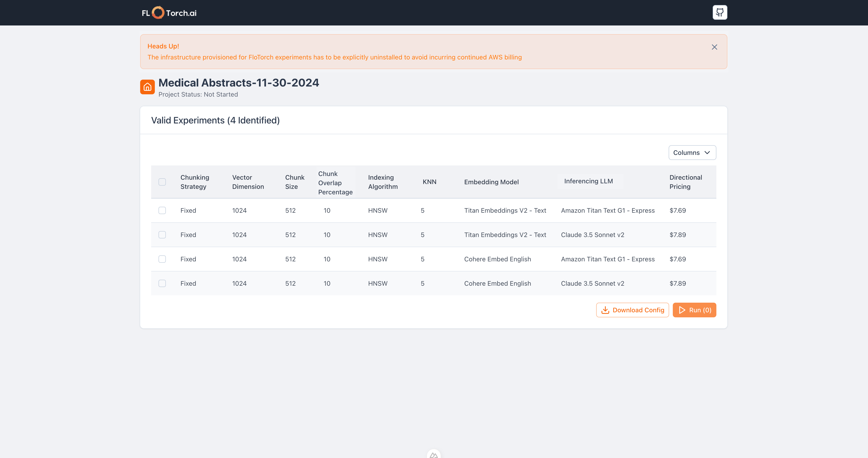Check the first Titan Embeddings Amazon Titan row
This screenshot has height=458, width=868.
[162, 211]
